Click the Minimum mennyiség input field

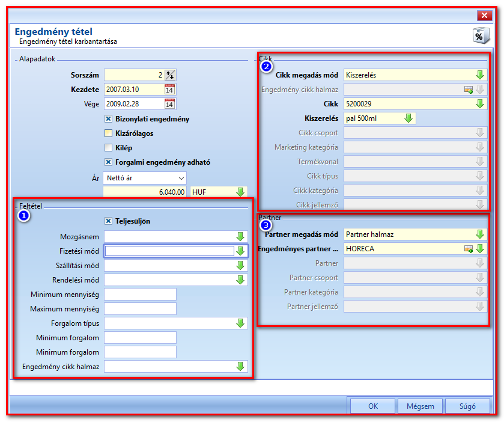click(140, 295)
